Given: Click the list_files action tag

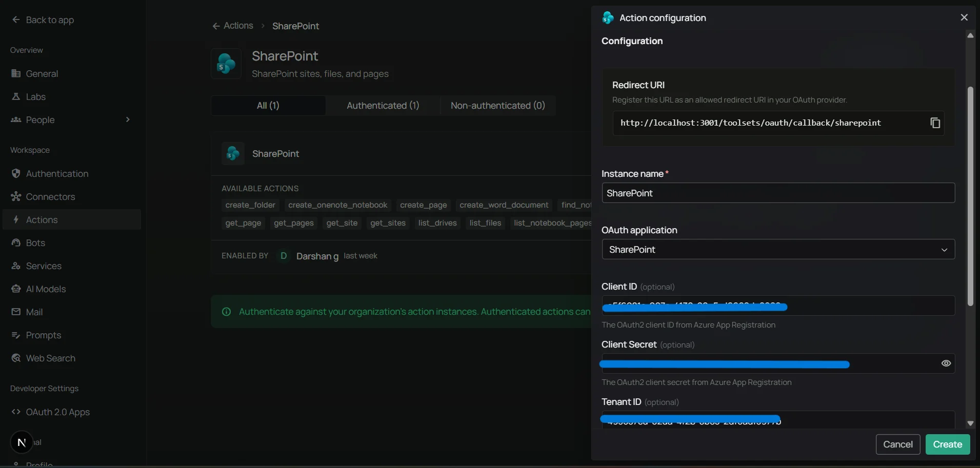Looking at the screenshot, I should [x=485, y=223].
